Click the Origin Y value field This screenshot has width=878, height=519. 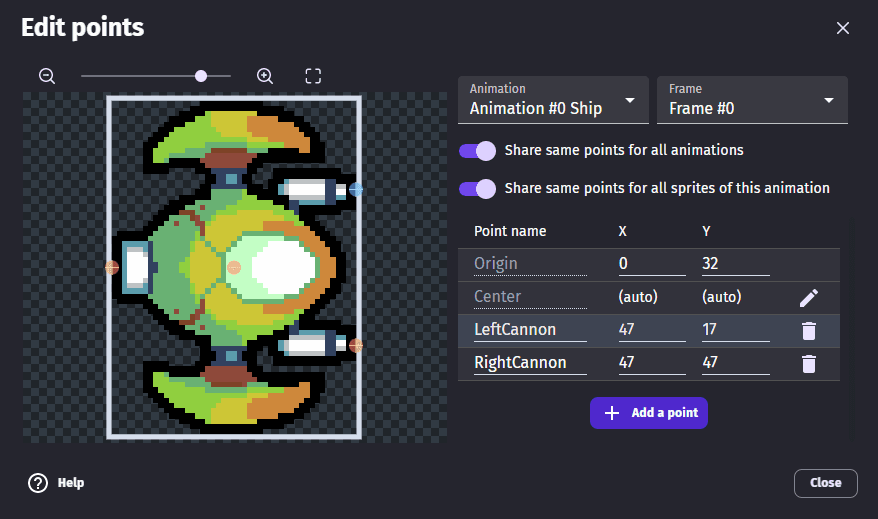click(735, 263)
